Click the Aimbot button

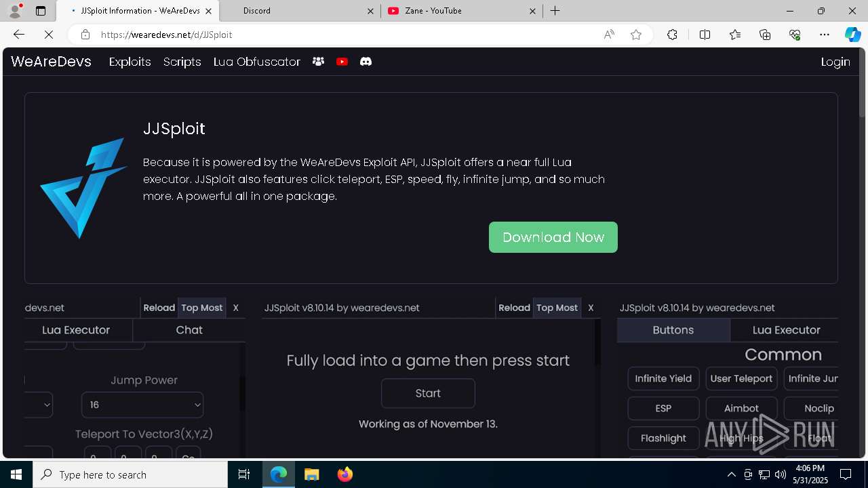[x=741, y=409]
